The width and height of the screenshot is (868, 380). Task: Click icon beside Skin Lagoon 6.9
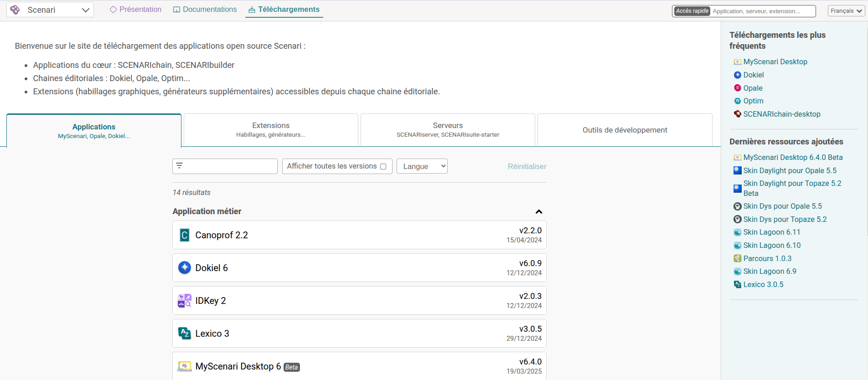tap(738, 272)
